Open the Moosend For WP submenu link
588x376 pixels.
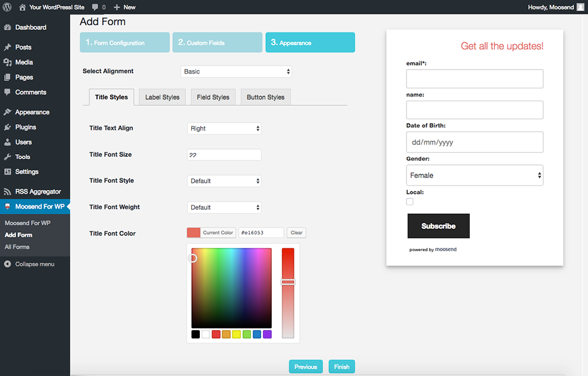(x=28, y=222)
